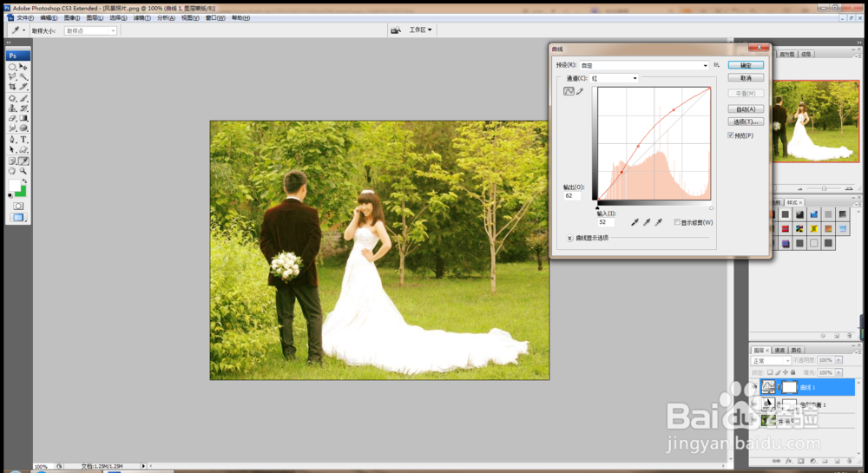Click the navigator thumbnail of wedding photo
The height and width of the screenshot is (473, 868).
(x=815, y=122)
